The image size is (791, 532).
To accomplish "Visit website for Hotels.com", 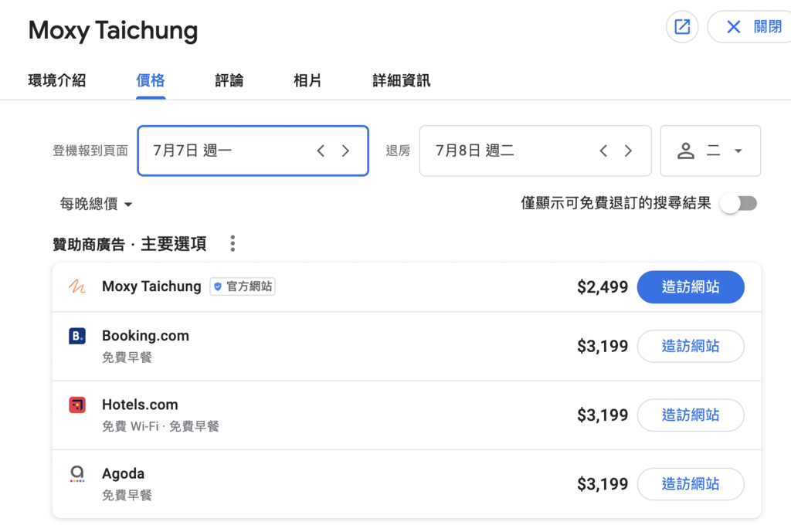I will pos(691,415).
